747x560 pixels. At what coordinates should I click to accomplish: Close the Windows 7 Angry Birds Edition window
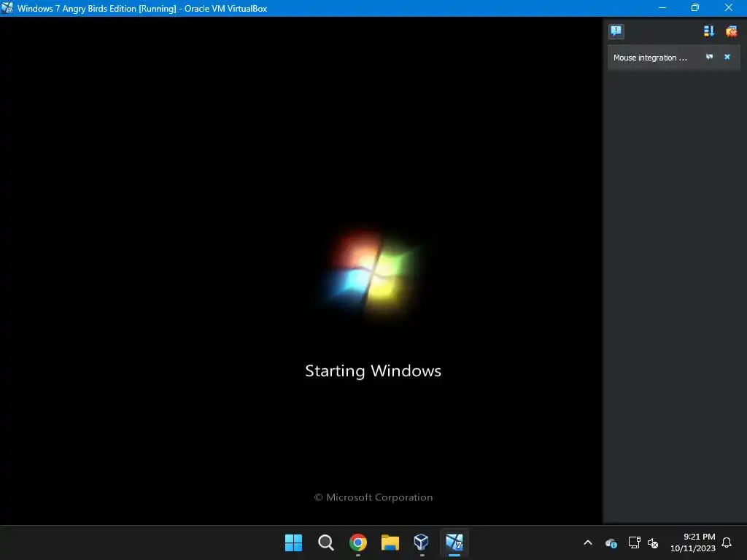tap(729, 8)
